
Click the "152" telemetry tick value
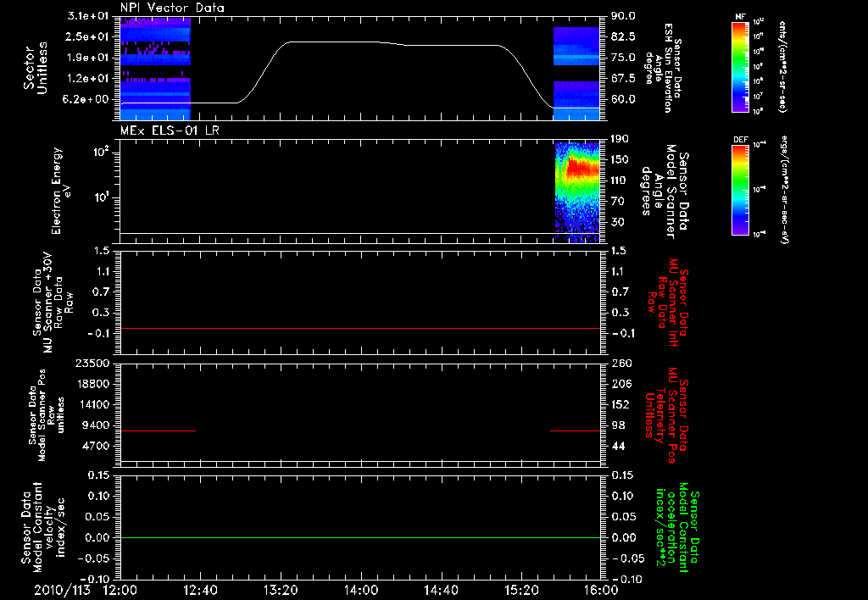pyautogui.click(x=621, y=404)
